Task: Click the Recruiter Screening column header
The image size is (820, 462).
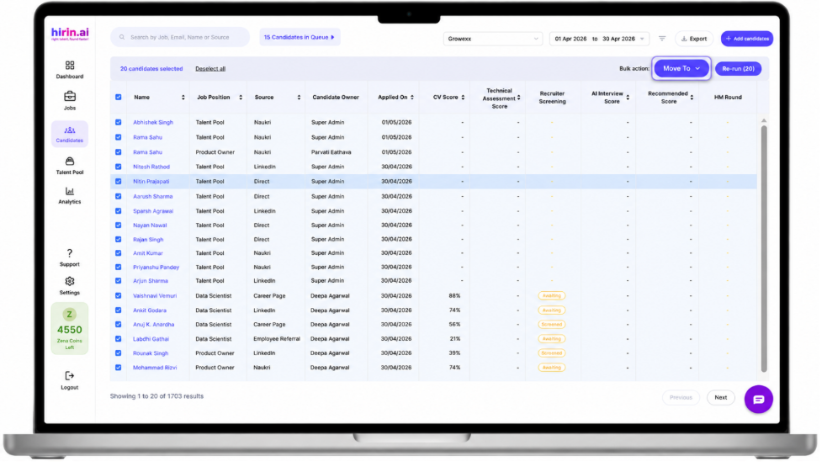Action: (552, 98)
